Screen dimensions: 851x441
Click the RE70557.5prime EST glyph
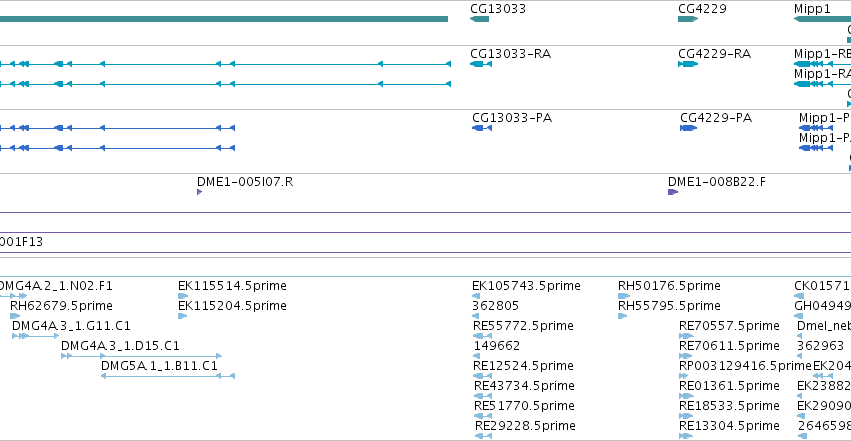pyautogui.click(x=686, y=336)
